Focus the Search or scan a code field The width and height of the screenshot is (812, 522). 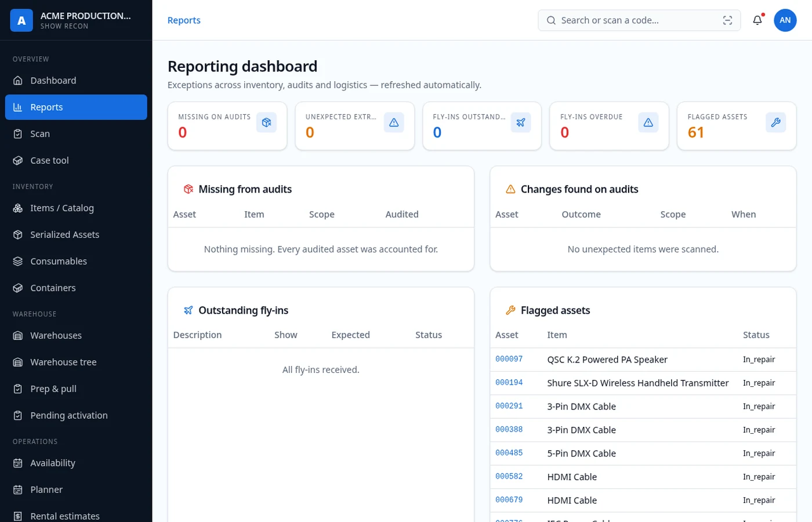tap(639, 20)
